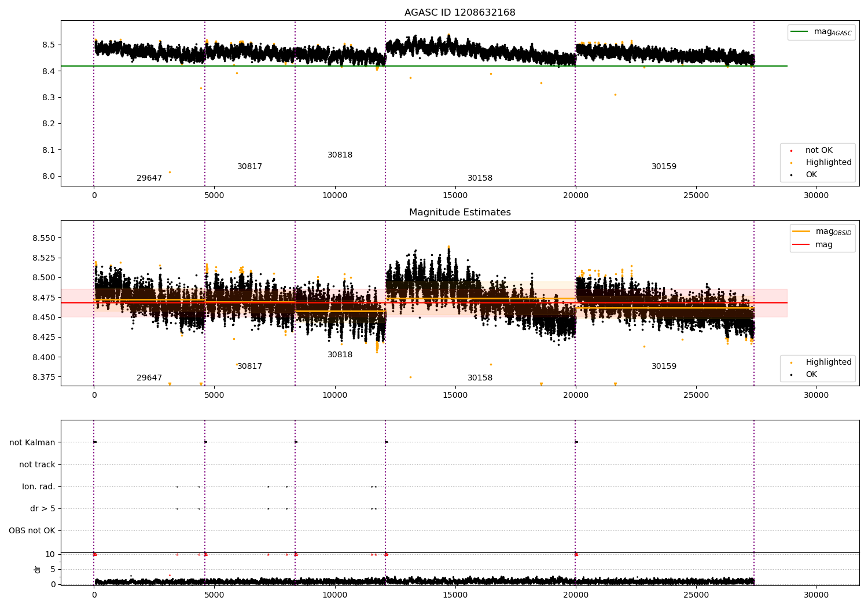
Task: Click the 'OBS not OK' axis label
Action: [32, 530]
